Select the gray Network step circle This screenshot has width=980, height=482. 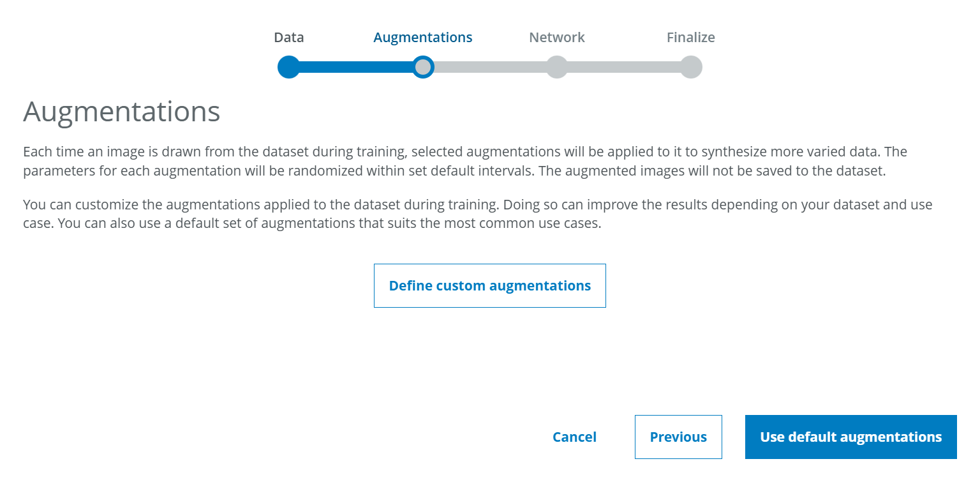pyautogui.click(x=556, y=66)
